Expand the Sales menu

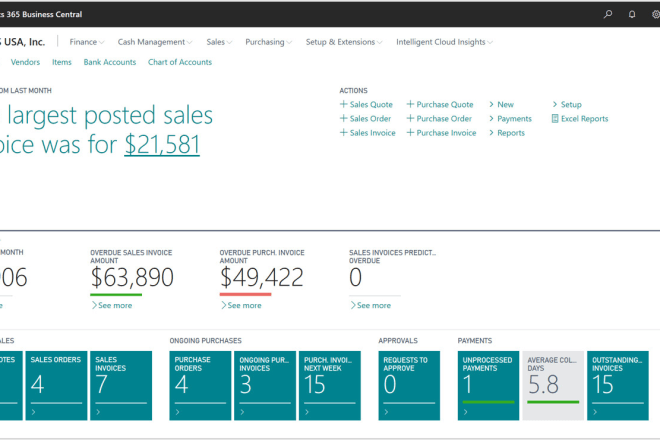point(219,42)
